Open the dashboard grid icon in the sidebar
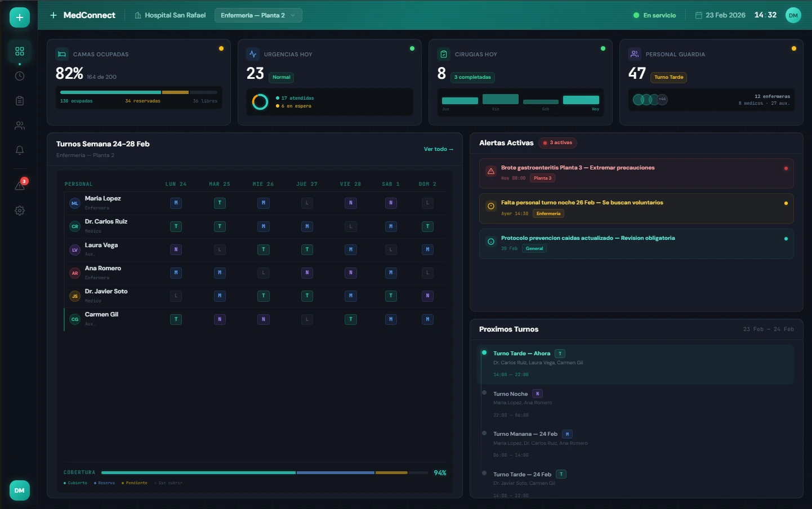 (x=20, y=51)
